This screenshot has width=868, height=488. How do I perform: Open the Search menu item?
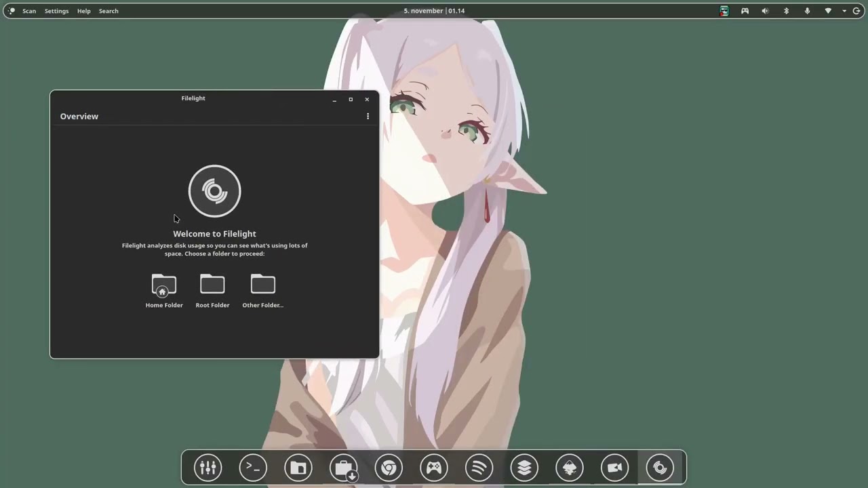coord(108,11)
